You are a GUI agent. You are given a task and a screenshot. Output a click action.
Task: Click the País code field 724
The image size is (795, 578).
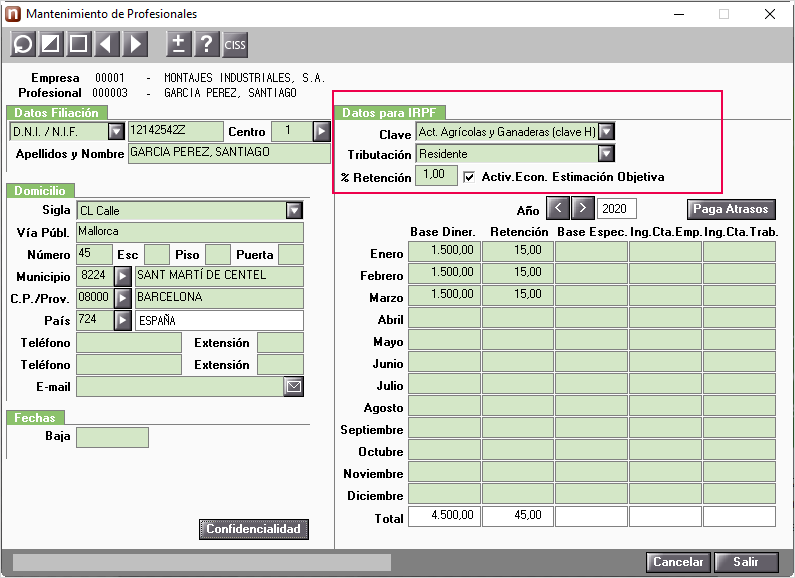coord(95,320)
